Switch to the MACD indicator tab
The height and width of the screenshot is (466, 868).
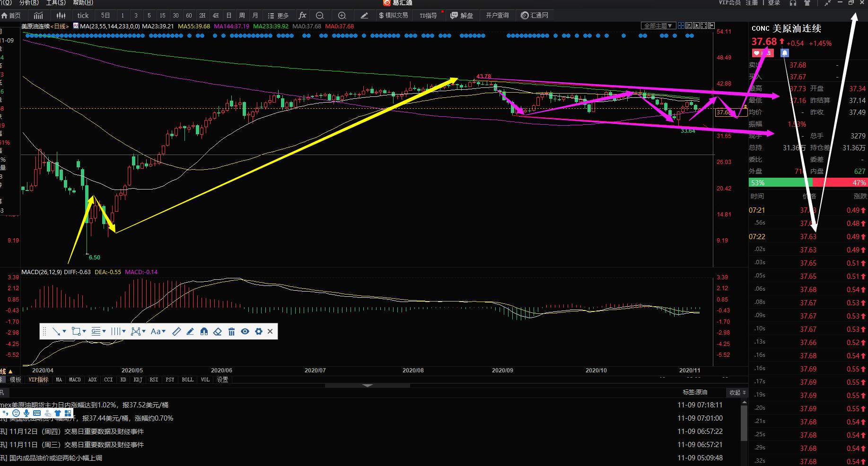pos(75,380)
